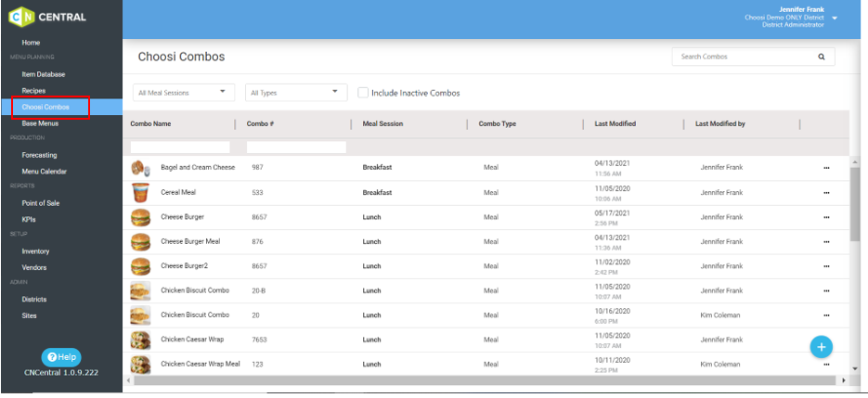Open Base Menus in the sidebar
This screenshot has height=398, width=868.
pos(40,123)
